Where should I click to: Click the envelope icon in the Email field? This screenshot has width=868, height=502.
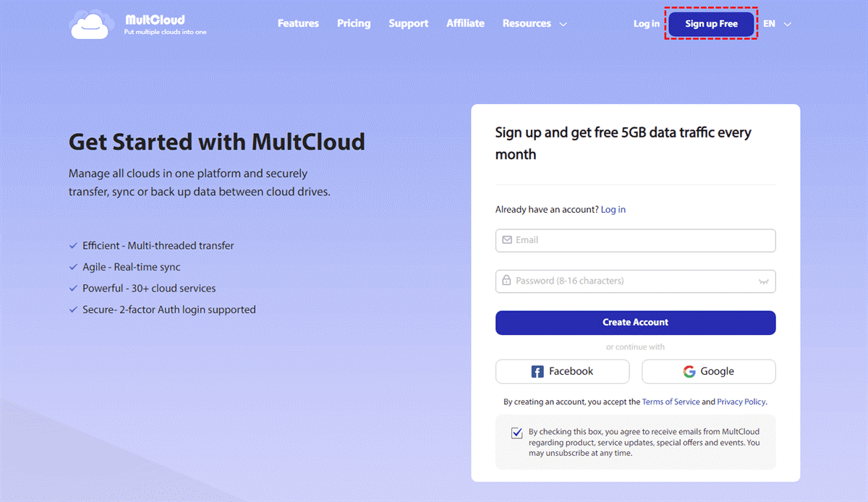[507, 240]
